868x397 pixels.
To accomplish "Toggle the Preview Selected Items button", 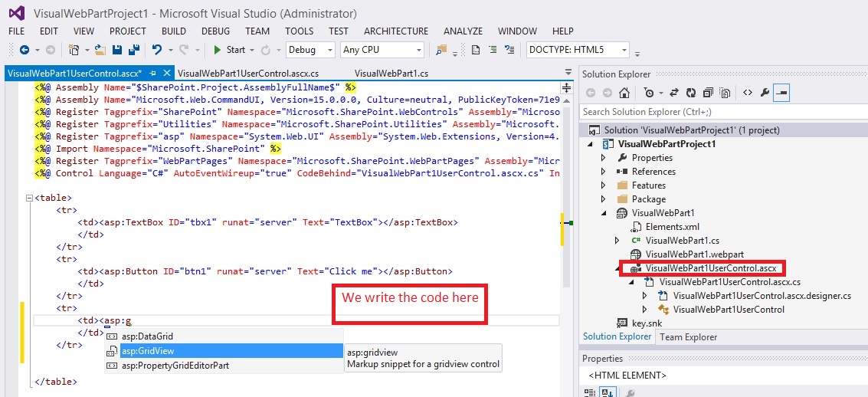I will [x=781, y=93].
